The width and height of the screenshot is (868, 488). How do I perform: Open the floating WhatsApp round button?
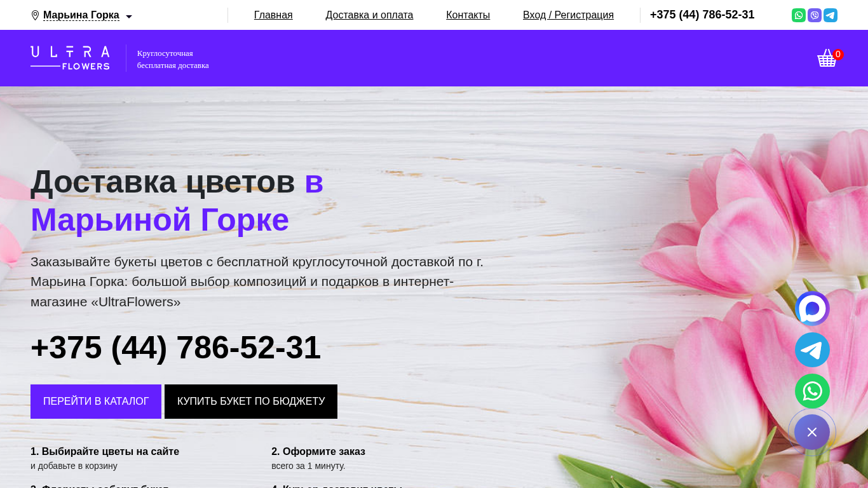point(812,391)
